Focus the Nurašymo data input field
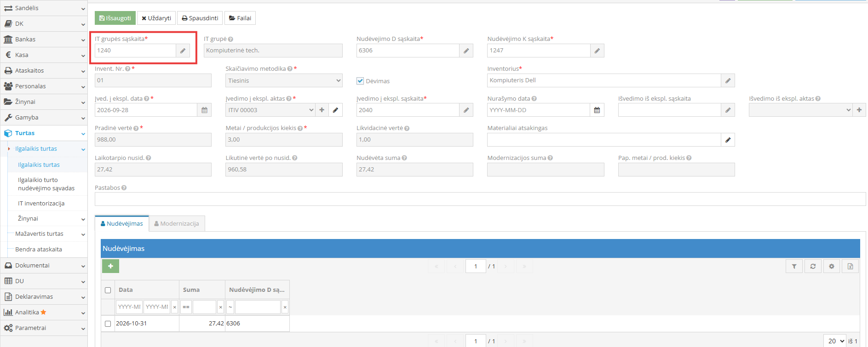The height and width of the screenshot is (347, 868). pos(539,110)
